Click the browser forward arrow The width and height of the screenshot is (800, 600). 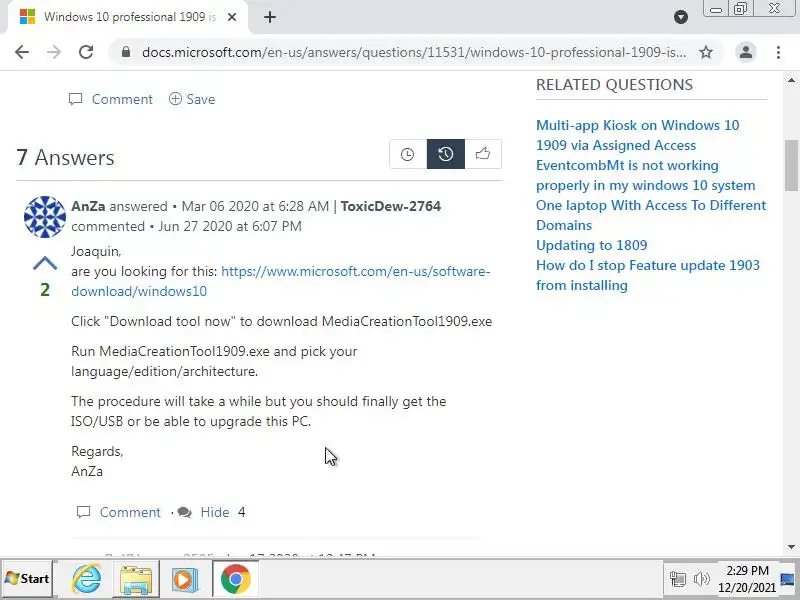point(54,52)
